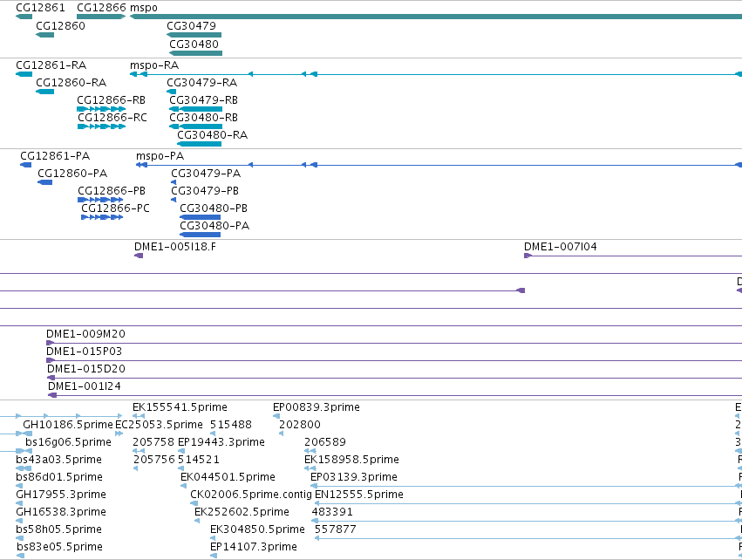The height and width of the screenshot is (560, 742).
Task: Click the DME1-001I24 clone label
Action: 85,386
